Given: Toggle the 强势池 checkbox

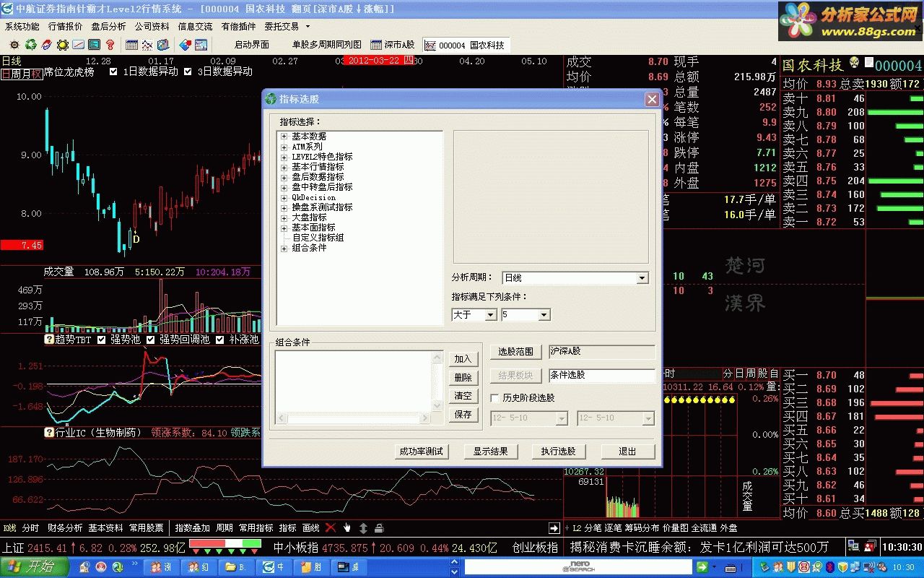Looking at the screenshot, I should coord(101,339).
